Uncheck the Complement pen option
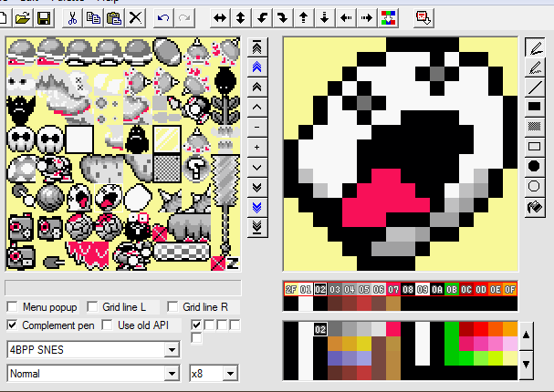Image resolution: width=554 pixels, height=392 pixels. pos(13,325)
